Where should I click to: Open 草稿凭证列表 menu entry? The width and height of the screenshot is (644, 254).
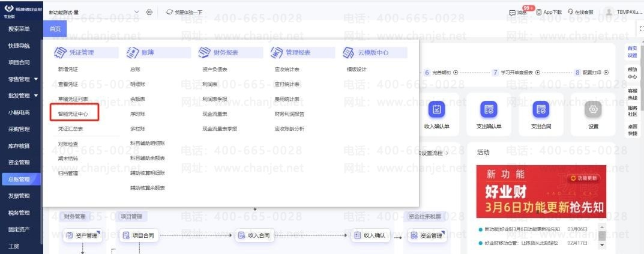click(73, 99)
